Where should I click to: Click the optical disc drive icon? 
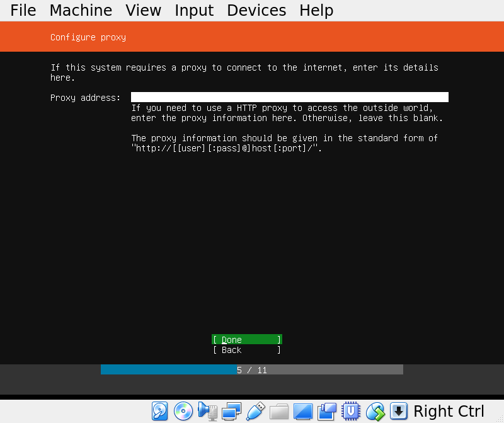183,412
